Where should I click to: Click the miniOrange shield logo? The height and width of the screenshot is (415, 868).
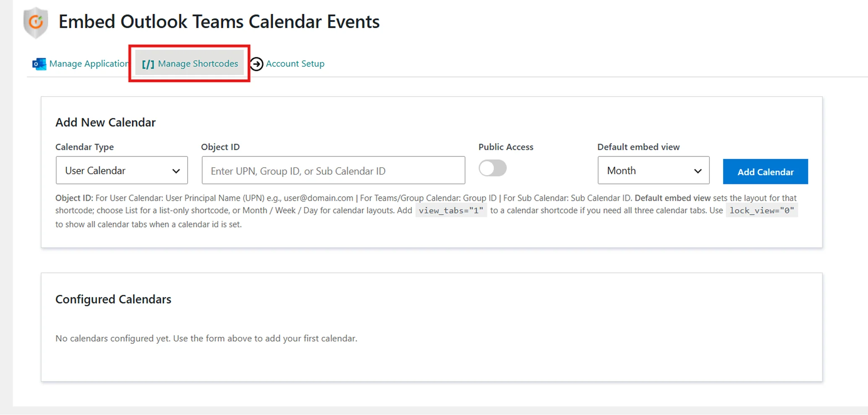pyautogui.click(x=36, y=23)
